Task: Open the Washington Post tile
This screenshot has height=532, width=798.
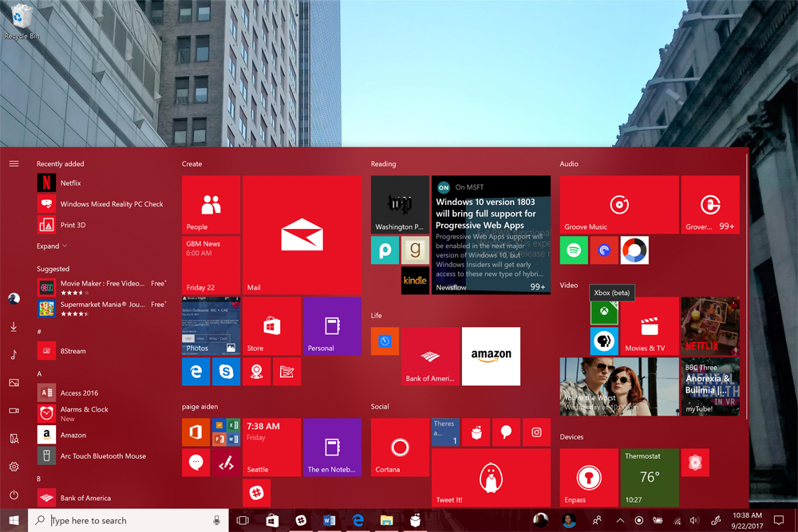Action: pyautogui.click(x=400, y=204)
